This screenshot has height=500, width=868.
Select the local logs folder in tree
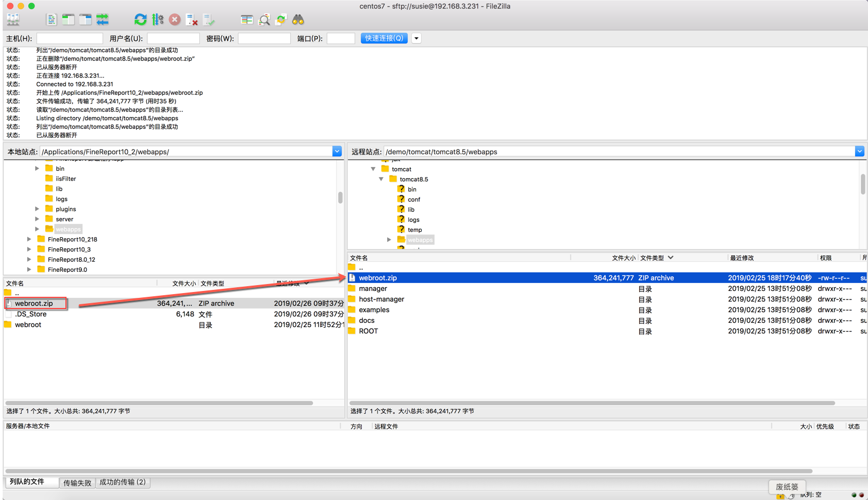[x=62, y=199]
